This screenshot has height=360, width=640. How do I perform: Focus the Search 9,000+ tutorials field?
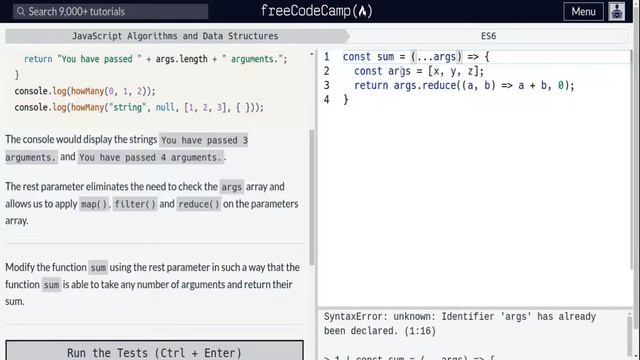(x=111, y=11)
